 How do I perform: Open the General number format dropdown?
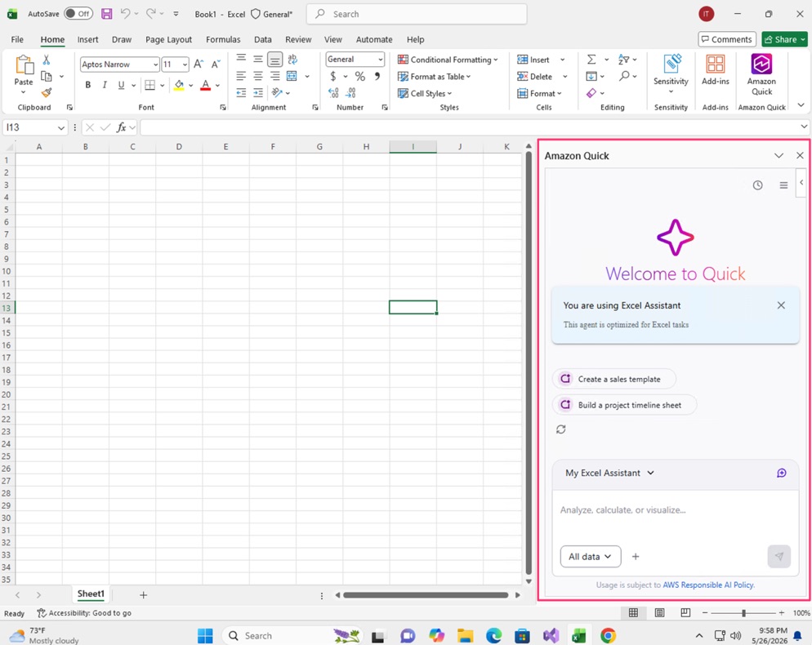[x=380, y=60]
